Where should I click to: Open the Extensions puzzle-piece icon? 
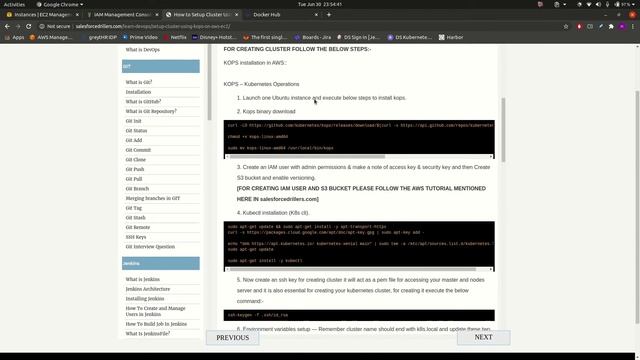611,27
